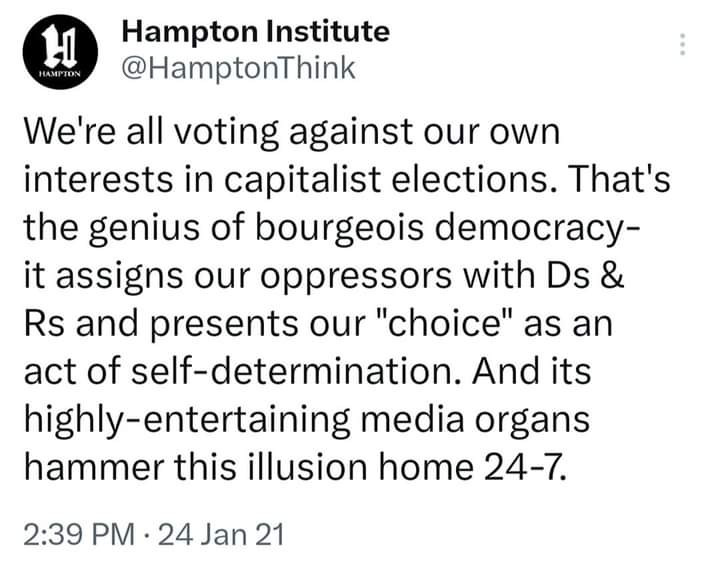Open the Hampton Institute display name
720x572 pixels.
click(x=254, y=31)
